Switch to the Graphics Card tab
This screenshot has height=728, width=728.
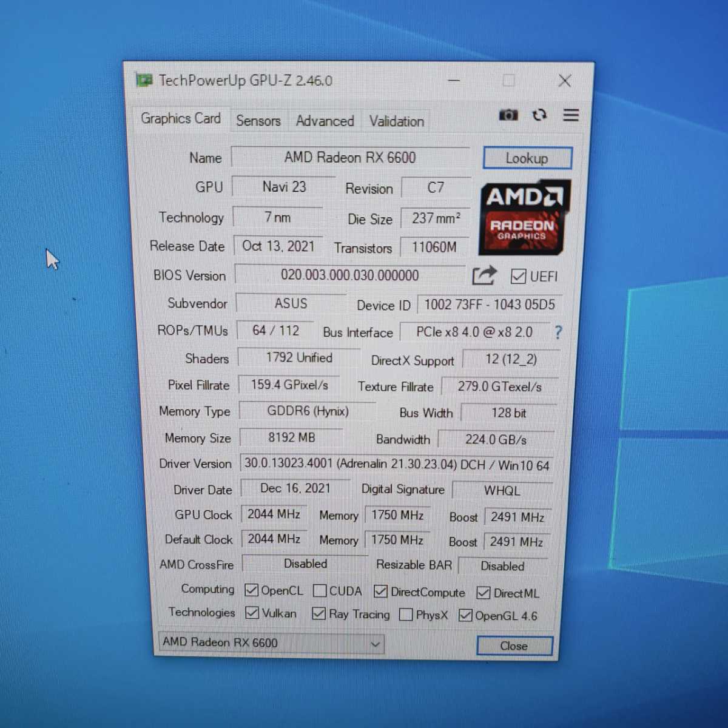coord(181,118)
